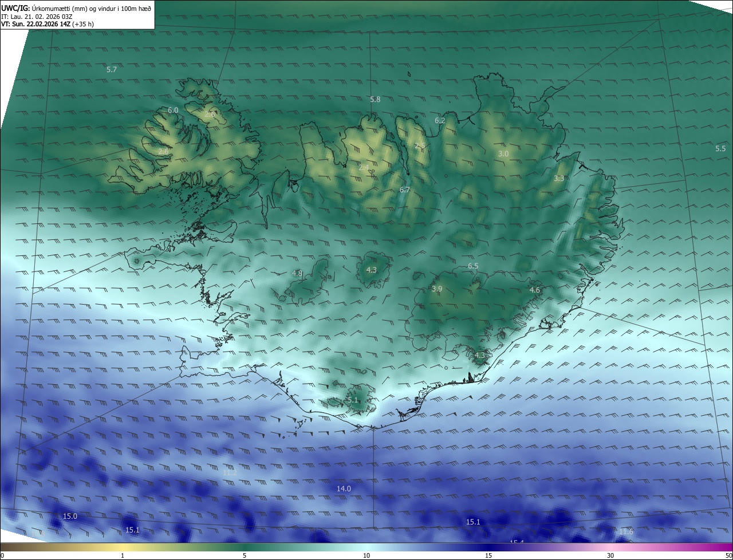Click the 6.7 value label on the map
This screenshot has height=560, width=733.
click(x=405, y=190)
